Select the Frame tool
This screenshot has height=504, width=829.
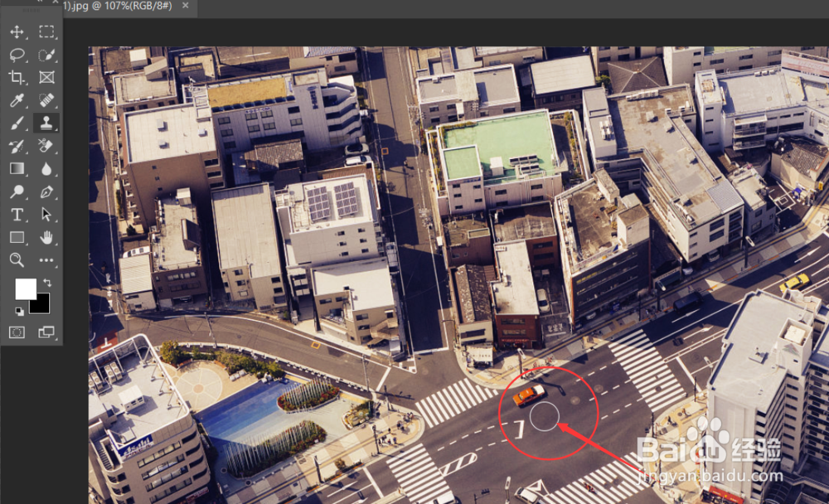click(x=46, y=78)
